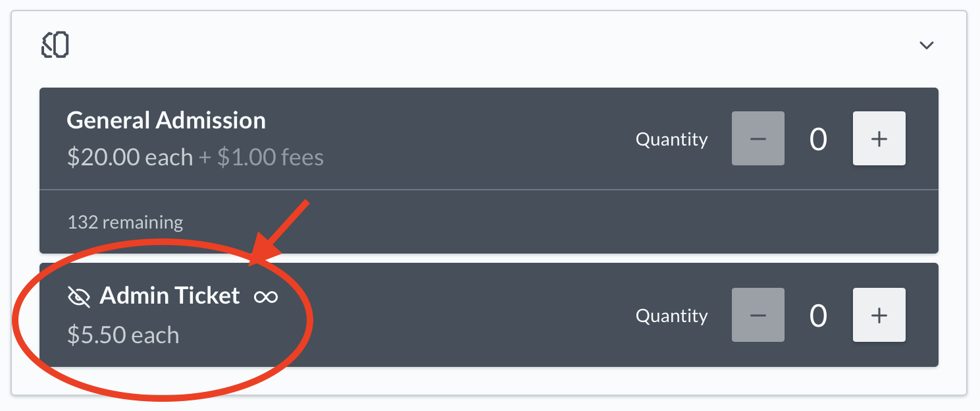This screenshot has width=980, height=411.
Task: Click the + $1.00 fees text
Action: click(261, 158)
